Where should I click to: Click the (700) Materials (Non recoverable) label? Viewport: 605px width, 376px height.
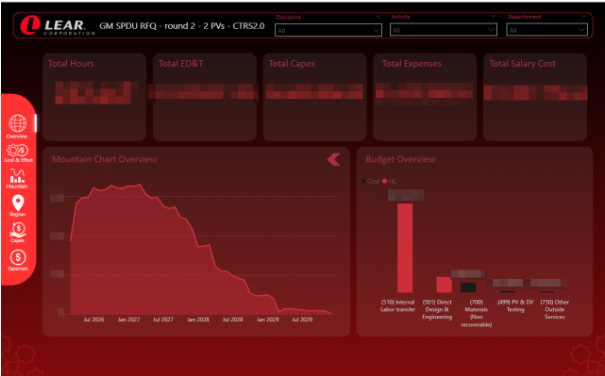click(x=477, y=313)
